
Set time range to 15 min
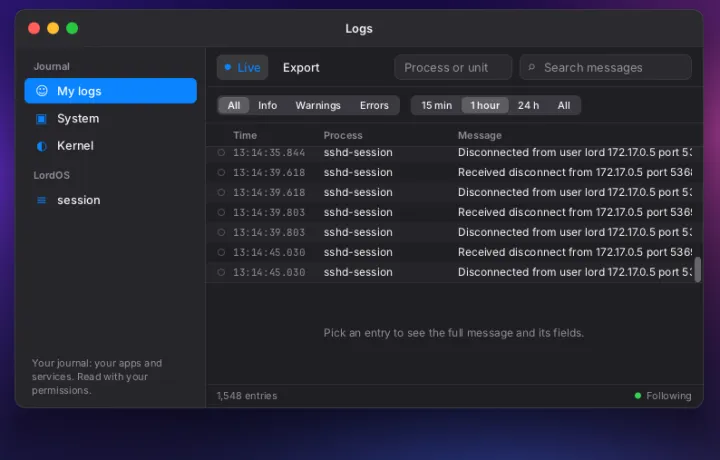437,105
